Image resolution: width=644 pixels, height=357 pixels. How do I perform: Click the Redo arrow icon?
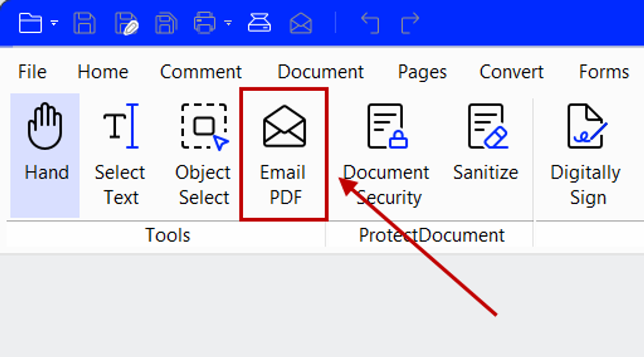pos(410,23)
